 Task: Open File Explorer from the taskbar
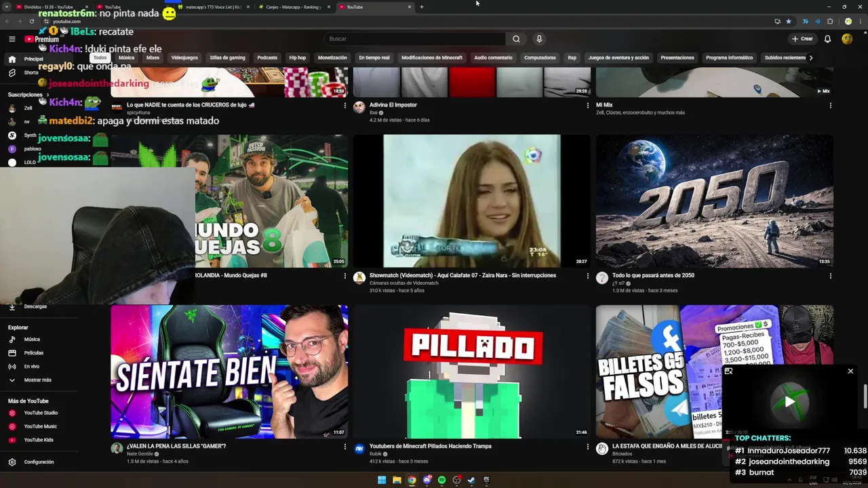pyautogui.click(x=397, y=480)
